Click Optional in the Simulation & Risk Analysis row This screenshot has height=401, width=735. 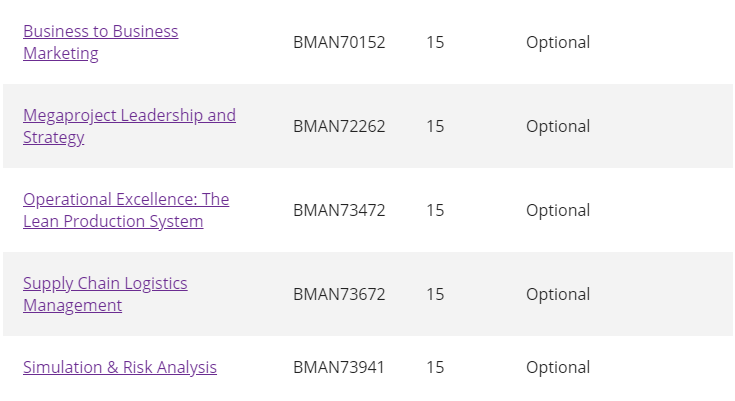click(x=558, y=367)
